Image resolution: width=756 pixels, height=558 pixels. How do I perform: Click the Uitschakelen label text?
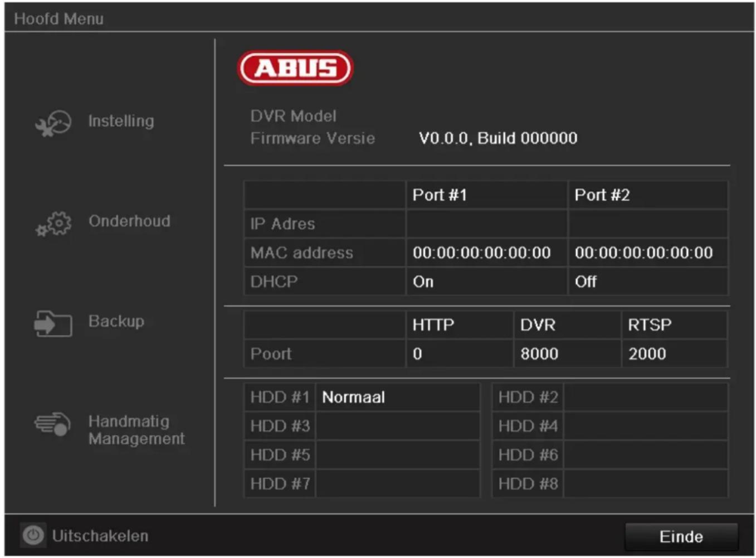pos(100,535)
